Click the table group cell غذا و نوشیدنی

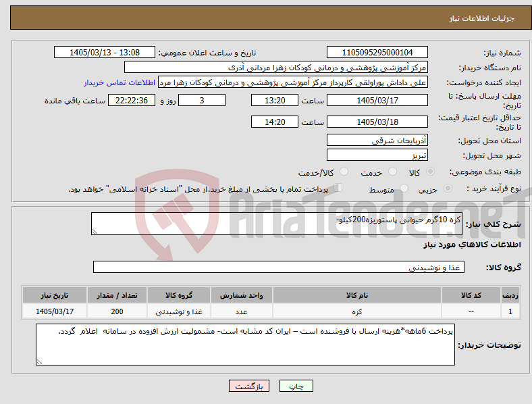[x=179, y=311]
